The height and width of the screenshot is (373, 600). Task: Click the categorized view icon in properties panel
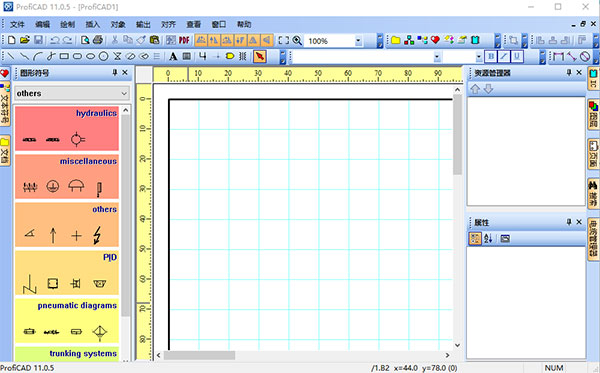click(475, 238)
